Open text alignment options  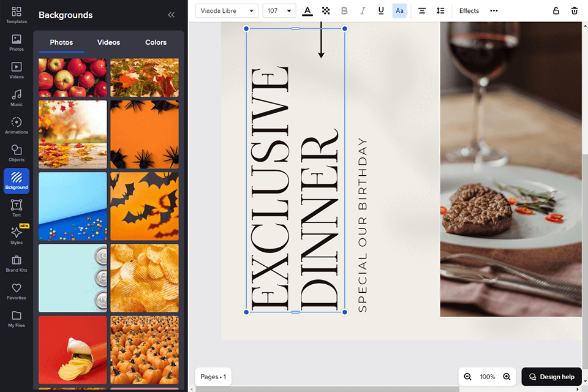[x=422, y=11]
